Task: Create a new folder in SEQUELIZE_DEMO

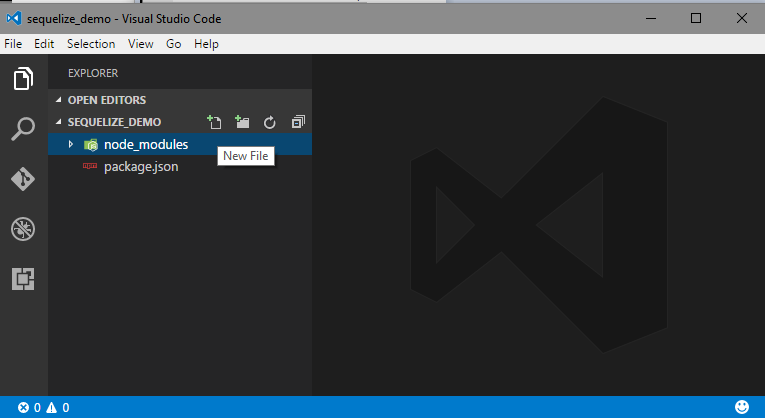Action: (x=242, y=122)
